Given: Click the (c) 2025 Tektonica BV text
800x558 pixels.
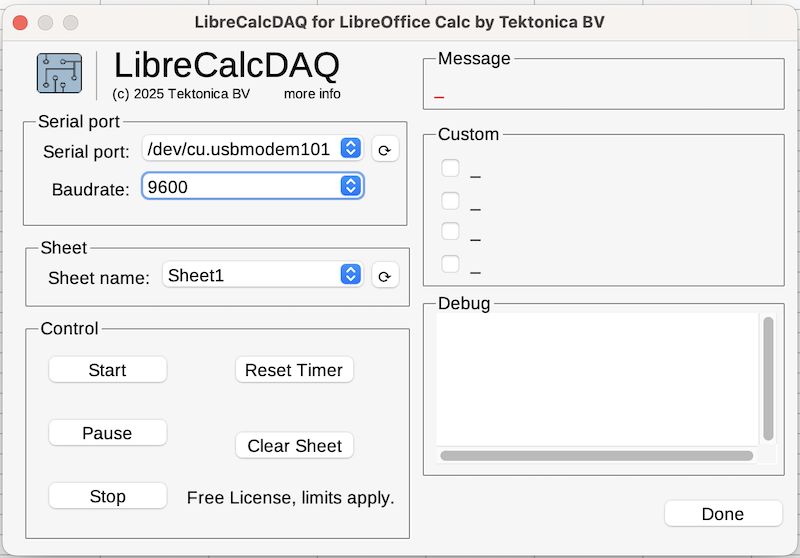Looking at the screenshot, I should (181, 94).
